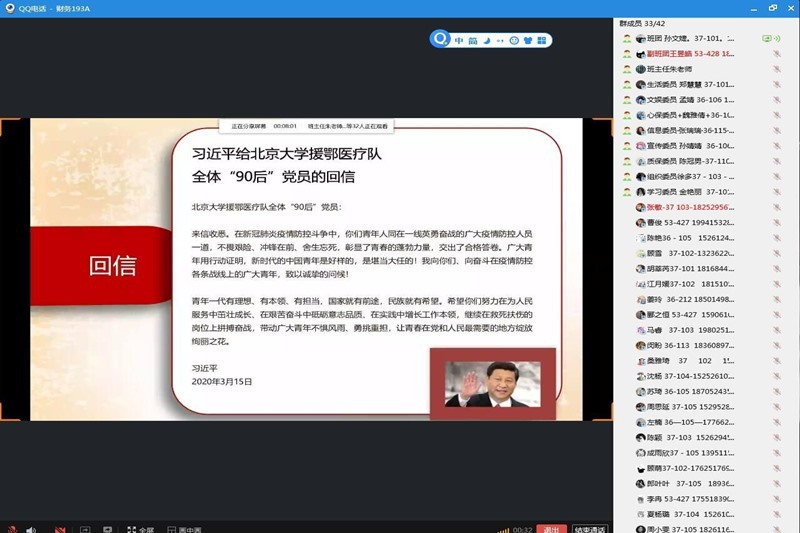Click muted mic icon for 生活委员 郑慧慧
The height and width of the screenshot is (533, 800).
pos(777,84)
